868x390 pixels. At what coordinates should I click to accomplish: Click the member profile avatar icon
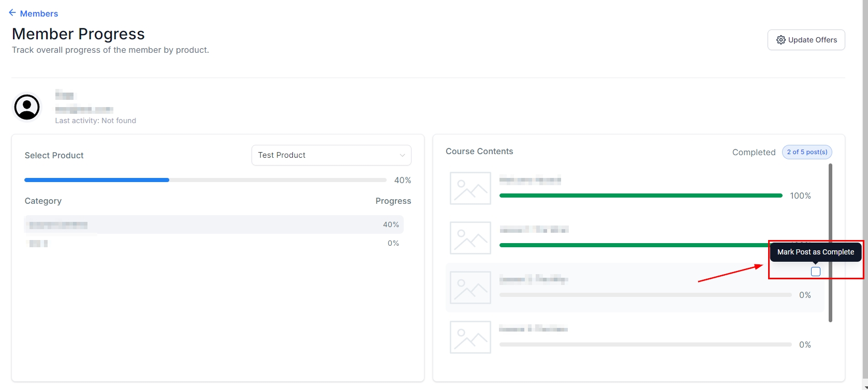(27, 107)
